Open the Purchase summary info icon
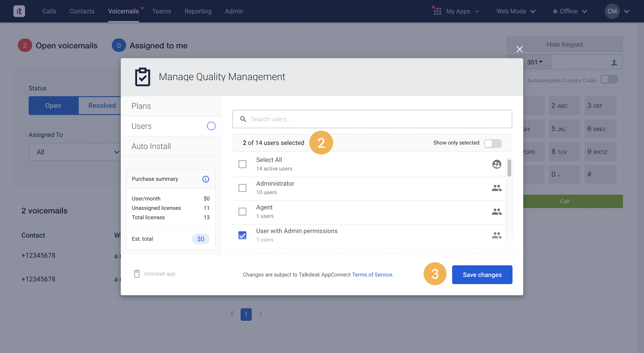The image size is (644, 353). [205, 179]
